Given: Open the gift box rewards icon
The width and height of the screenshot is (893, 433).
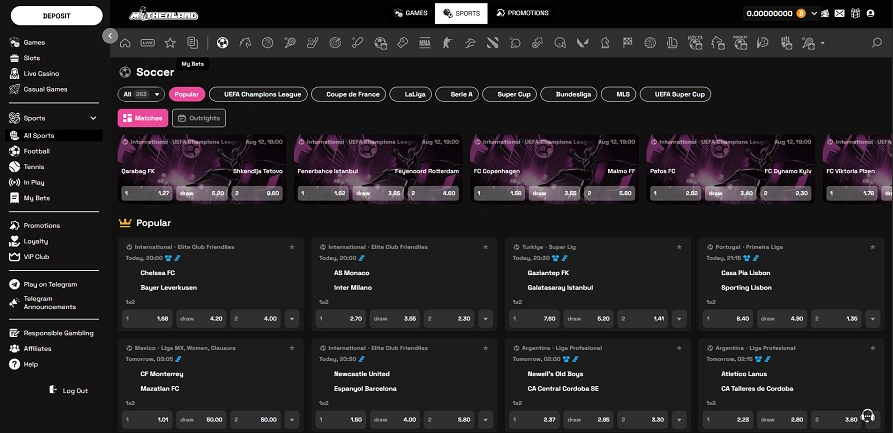Looking at the screenshot, I should (x=855, y=14).
